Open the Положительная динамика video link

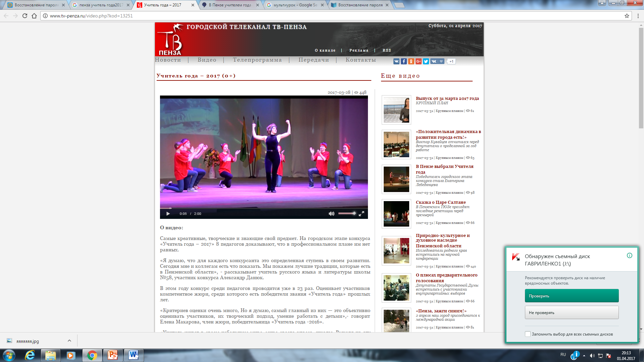[448, 134]
